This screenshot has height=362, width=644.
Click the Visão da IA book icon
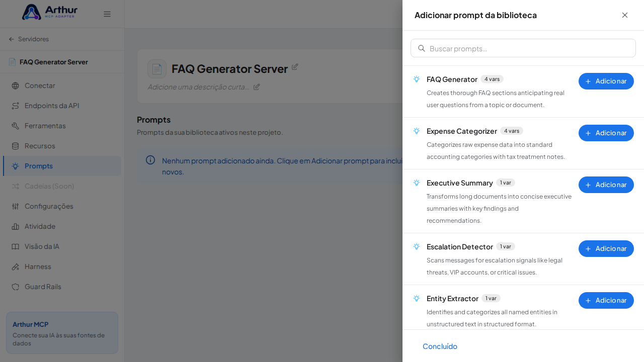15,246
